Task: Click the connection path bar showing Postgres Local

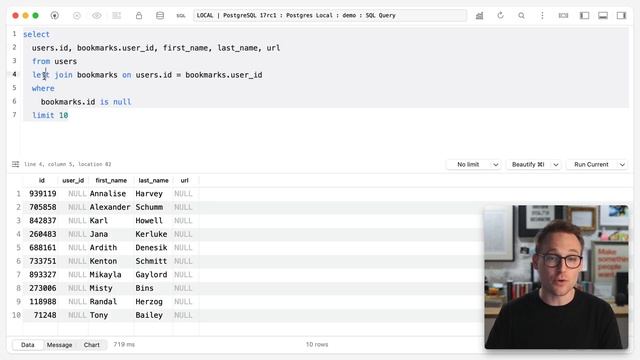Action: pos(329,16)
